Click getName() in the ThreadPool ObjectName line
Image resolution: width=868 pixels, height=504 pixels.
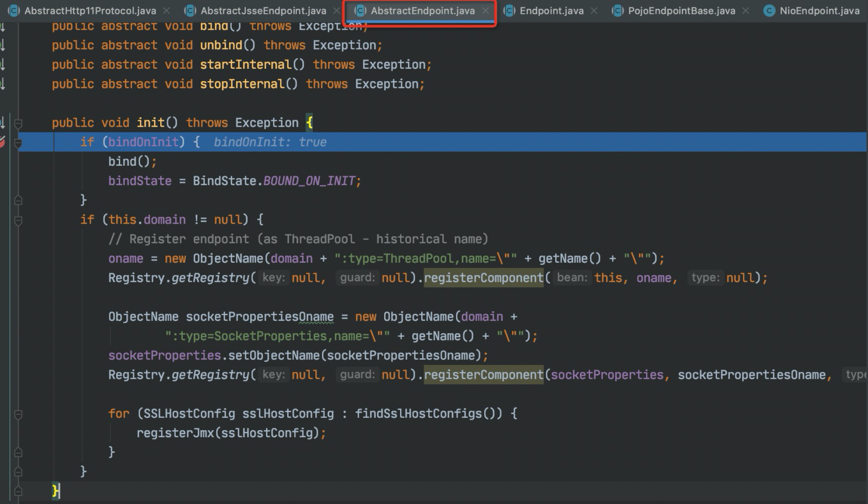[x=570, y=259]
